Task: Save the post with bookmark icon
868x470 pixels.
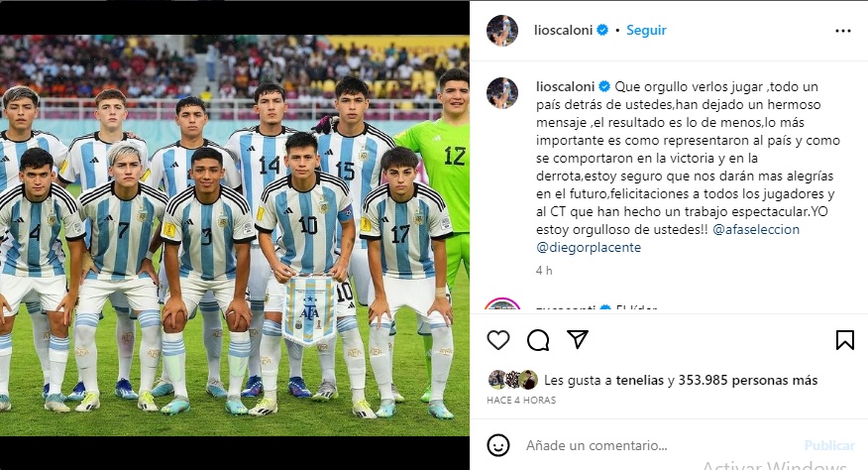Action: [x=845, y=340]
